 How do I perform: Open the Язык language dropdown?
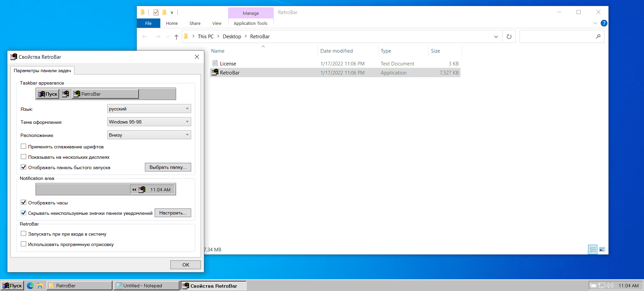tap(149, 109)
